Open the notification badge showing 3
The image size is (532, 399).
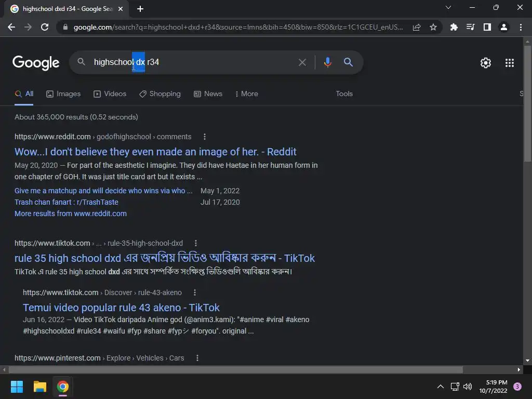pyautogui.click(x=517, y=387)
